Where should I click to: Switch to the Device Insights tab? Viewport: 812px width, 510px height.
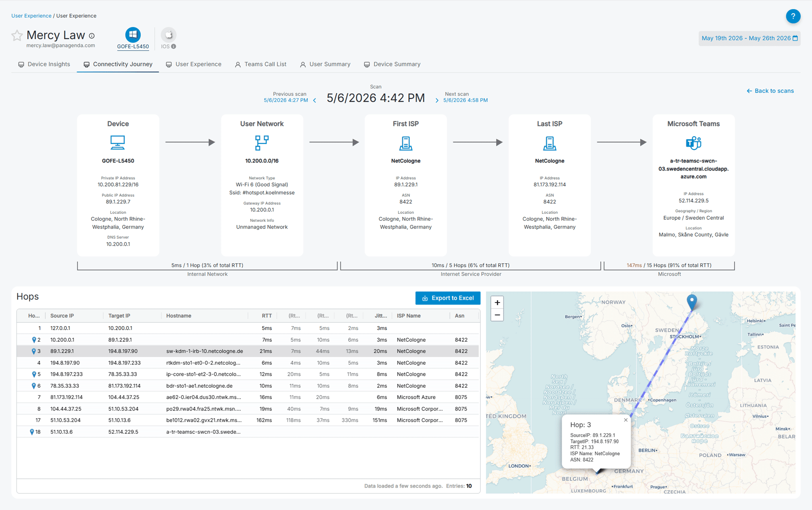(x=44, y=64)
